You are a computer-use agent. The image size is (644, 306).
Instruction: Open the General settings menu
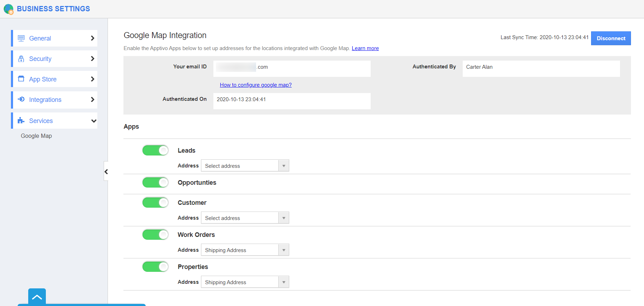(x=54, y=38)
